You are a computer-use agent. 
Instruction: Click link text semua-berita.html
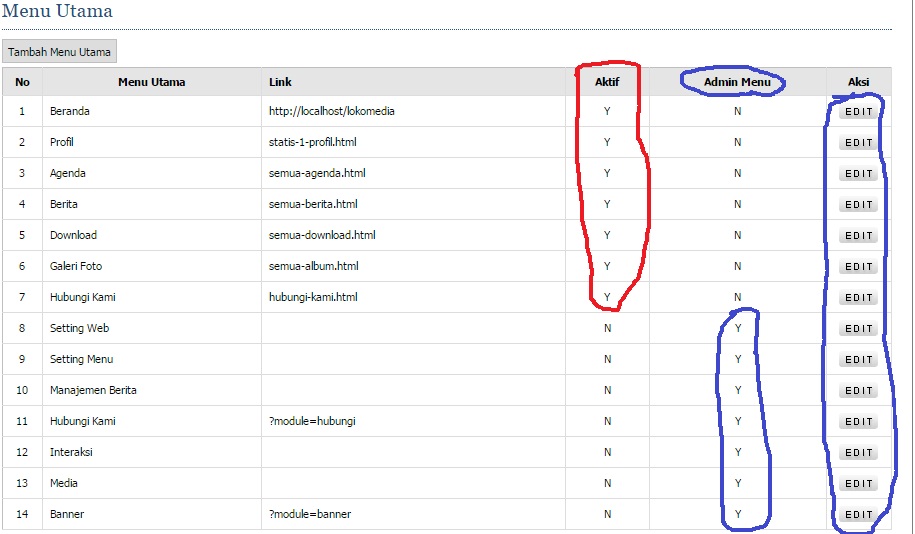point(313,204)
